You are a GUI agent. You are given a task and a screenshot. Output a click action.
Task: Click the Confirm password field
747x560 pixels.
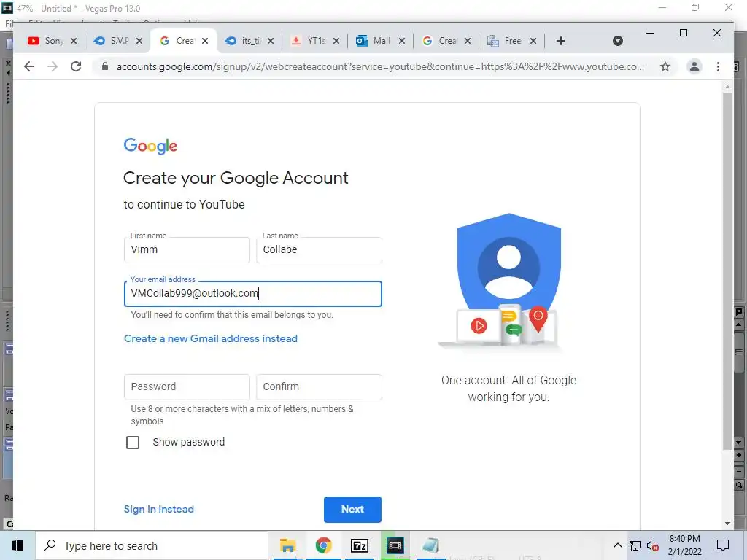point(320,386)
